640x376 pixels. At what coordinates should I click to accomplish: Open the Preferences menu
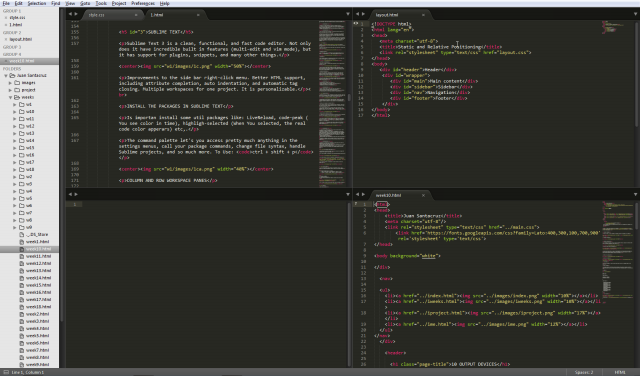click(x=143, y=3)
